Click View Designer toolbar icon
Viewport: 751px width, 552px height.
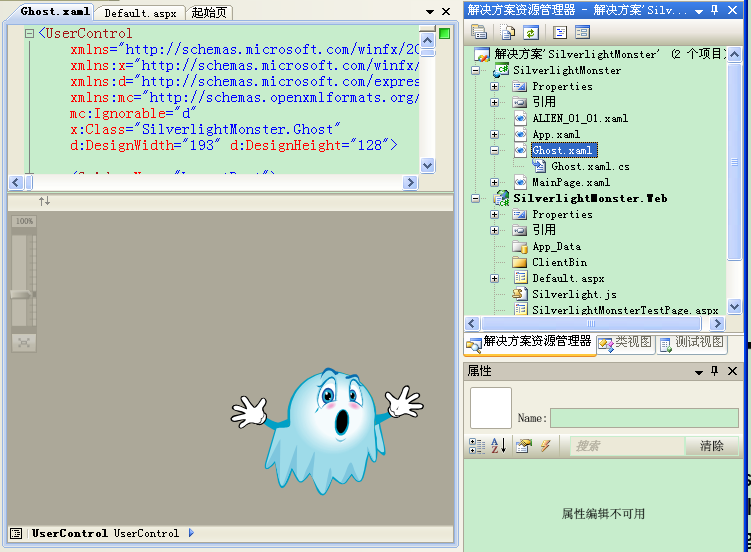pos(582,32)
